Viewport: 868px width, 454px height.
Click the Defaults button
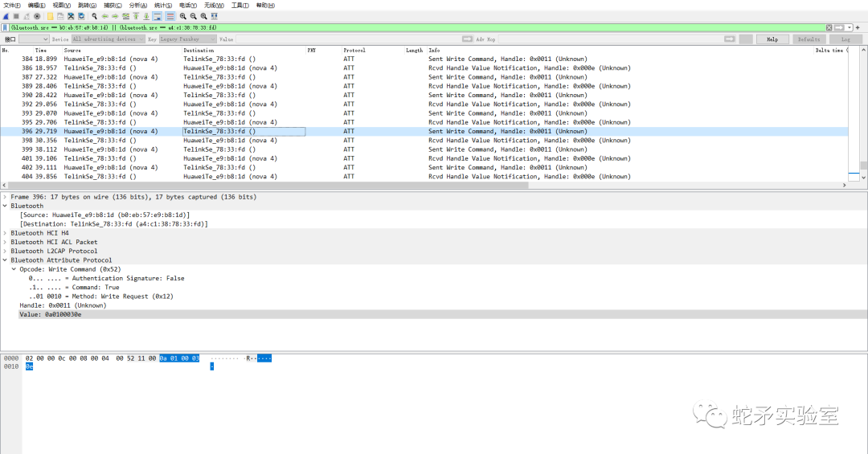pos(809,39)
